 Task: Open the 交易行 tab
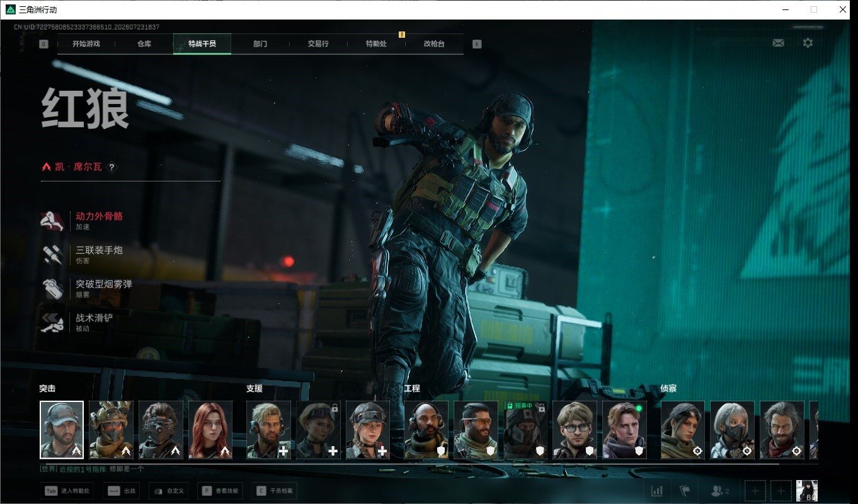[318, 44]
